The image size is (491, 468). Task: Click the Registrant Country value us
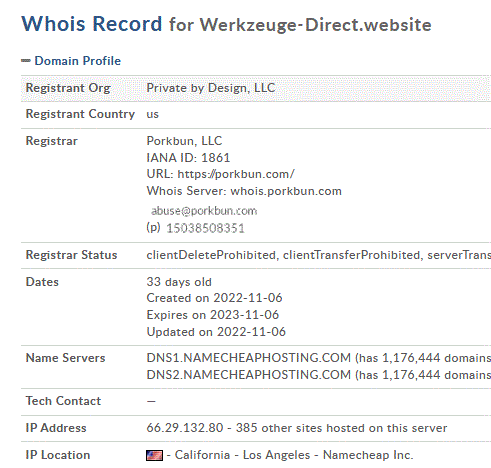click(x=153, y=114)
